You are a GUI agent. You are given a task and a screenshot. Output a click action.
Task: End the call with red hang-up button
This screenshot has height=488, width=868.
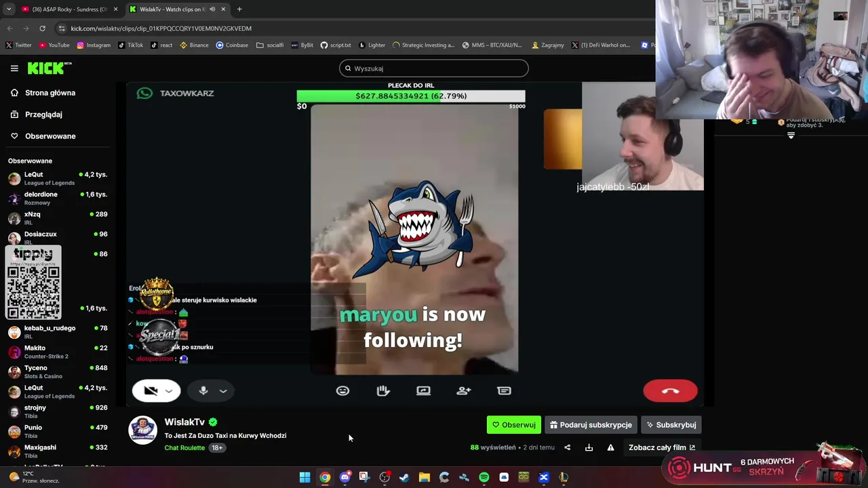[670, 391]
